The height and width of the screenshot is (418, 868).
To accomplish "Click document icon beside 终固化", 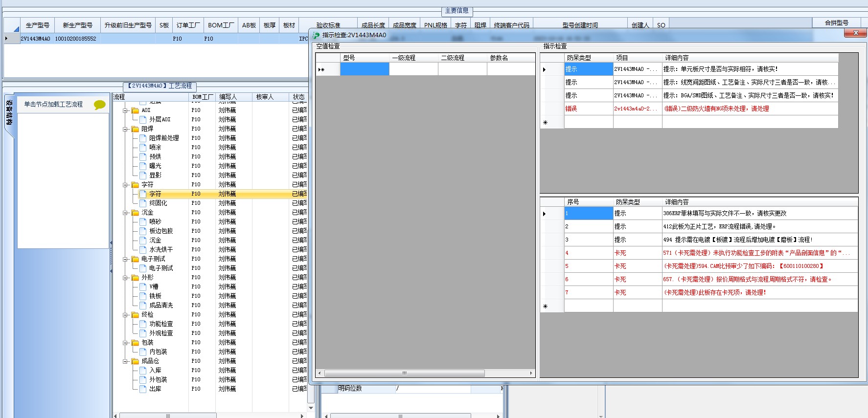I will coord(143,203).
